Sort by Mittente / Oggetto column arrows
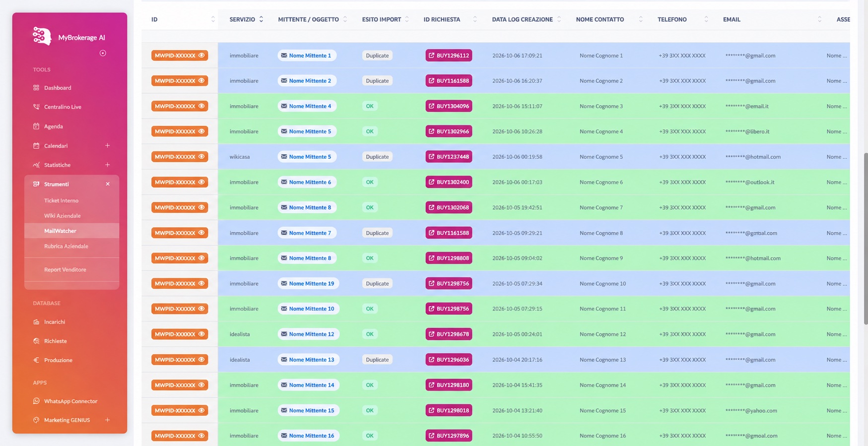 coord(345,19)
